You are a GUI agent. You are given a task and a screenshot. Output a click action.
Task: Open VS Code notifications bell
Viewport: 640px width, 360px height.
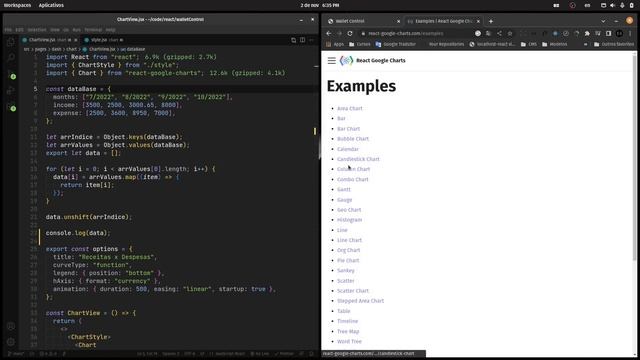311,354
